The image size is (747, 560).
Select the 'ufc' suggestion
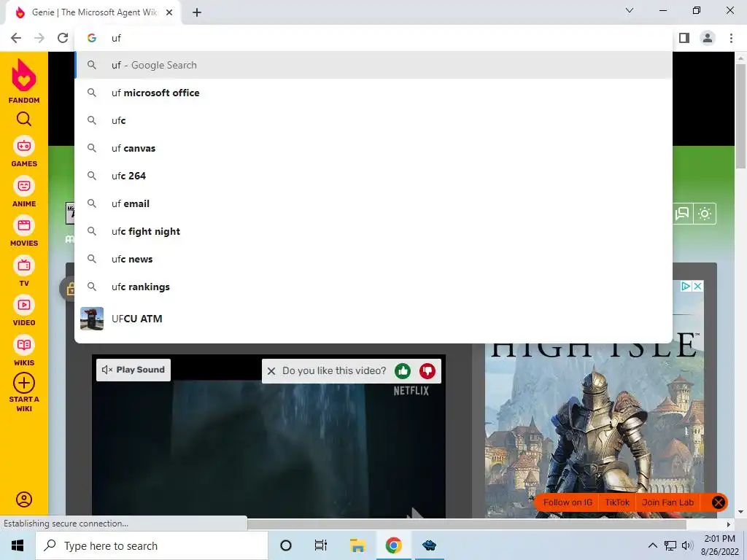coord(373,120)
